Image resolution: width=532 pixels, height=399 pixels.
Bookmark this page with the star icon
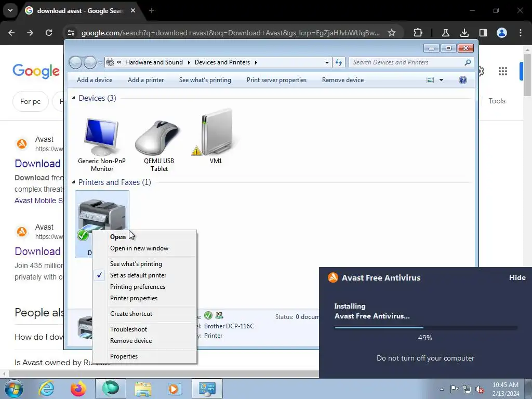[x=392, y=33]
